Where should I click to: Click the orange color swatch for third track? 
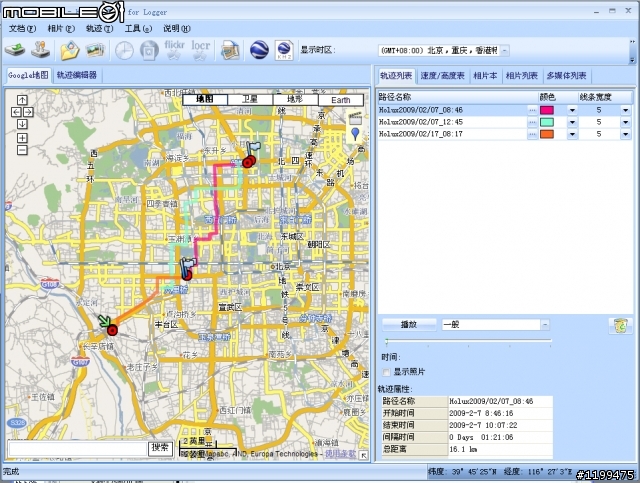click(x=547, y=134)
